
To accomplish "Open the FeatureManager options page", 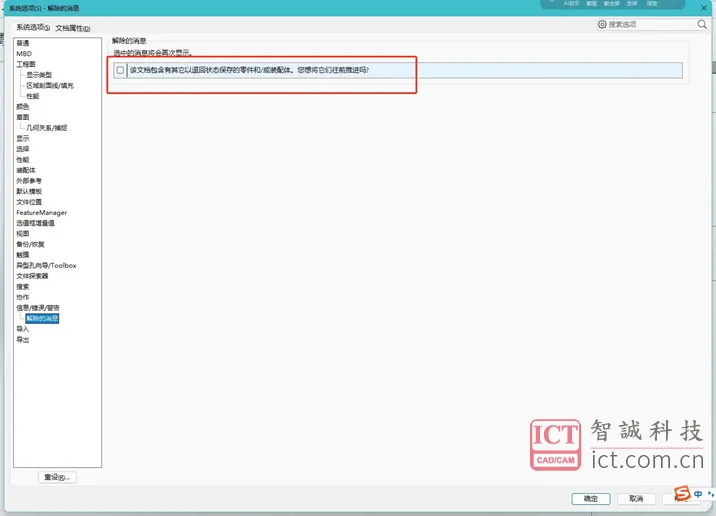I will [42, 212].
